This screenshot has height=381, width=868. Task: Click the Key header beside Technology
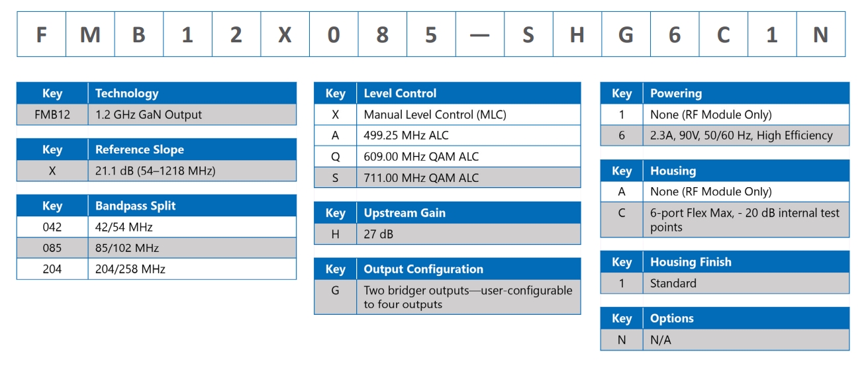pyautogui.click(x=52, y=93)
